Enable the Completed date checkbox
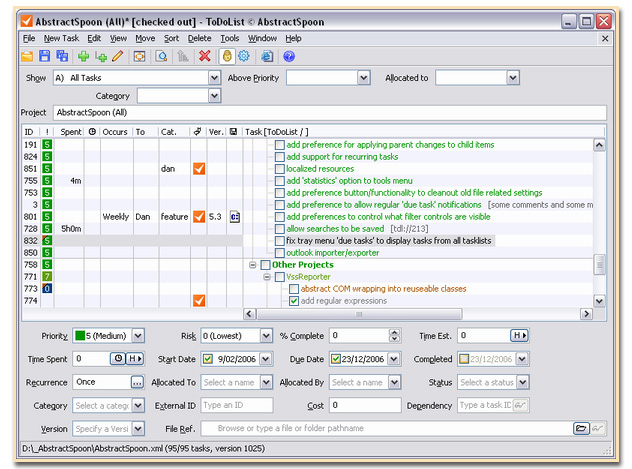Viewport: 632px width, 469px height. coord(464,359)
